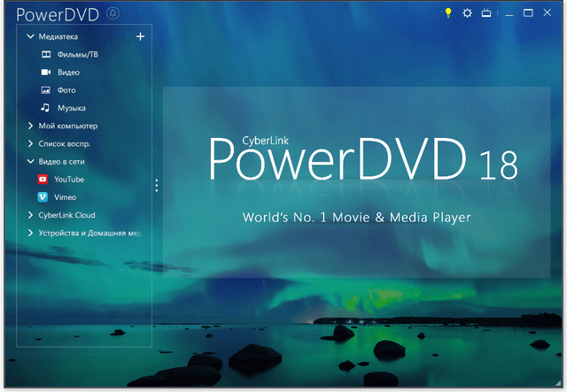Click the Музыка note icon
This screenshot has height=392, width=567.
46,108
